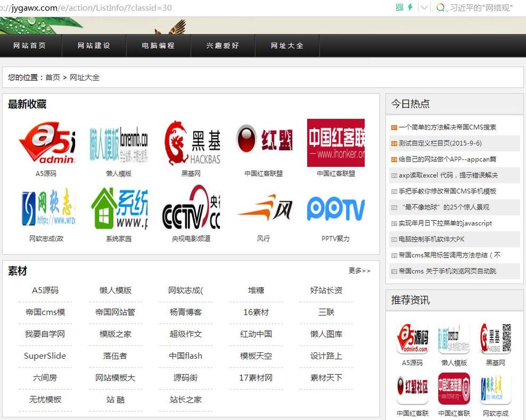This screenshot has width=526, height=420.
Task: Open the A5源码 logo in 最新收藏
Action: coord(46,143)
